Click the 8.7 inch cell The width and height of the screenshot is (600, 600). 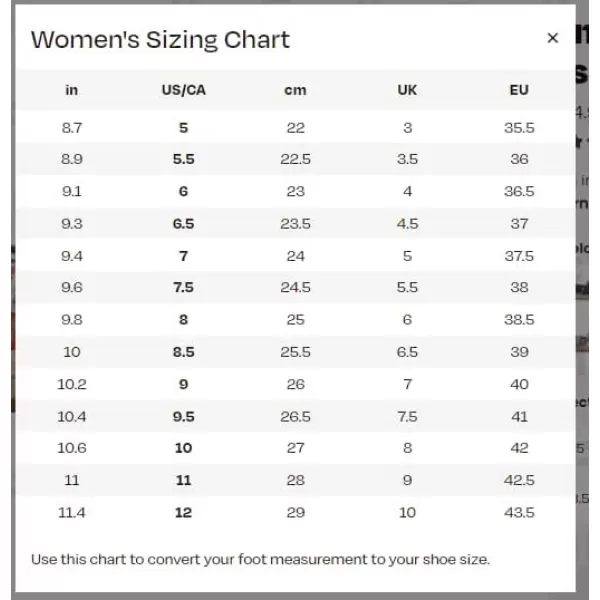click(x=72, y=128)
